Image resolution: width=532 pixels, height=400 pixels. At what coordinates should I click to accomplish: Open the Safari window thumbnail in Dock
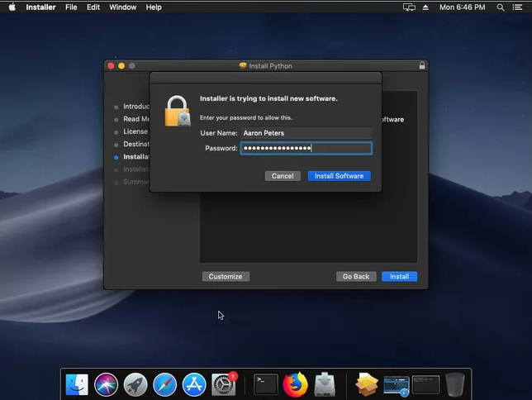(396, 385)
